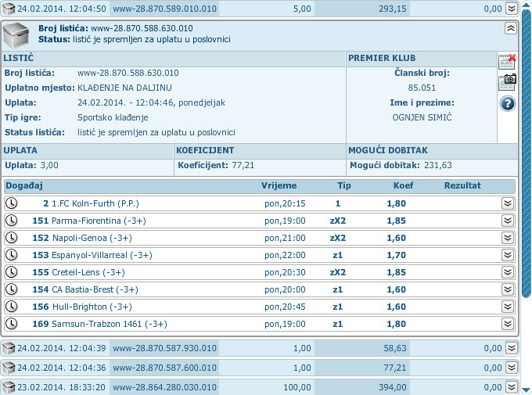This screenshot has width=532, height=395.
Task: Click the vertical scrollbar thumb
Action: click(527, 154)
